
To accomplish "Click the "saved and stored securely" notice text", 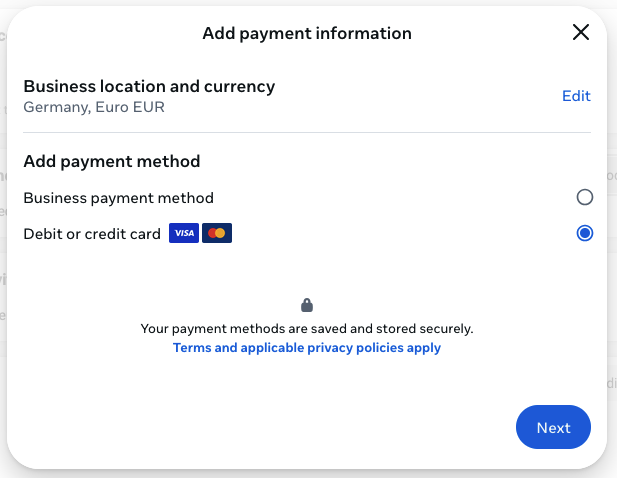I will 307,328.
